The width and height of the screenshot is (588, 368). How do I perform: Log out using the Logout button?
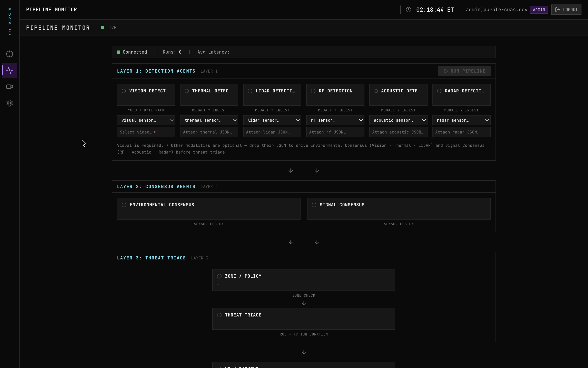(566, 10)
